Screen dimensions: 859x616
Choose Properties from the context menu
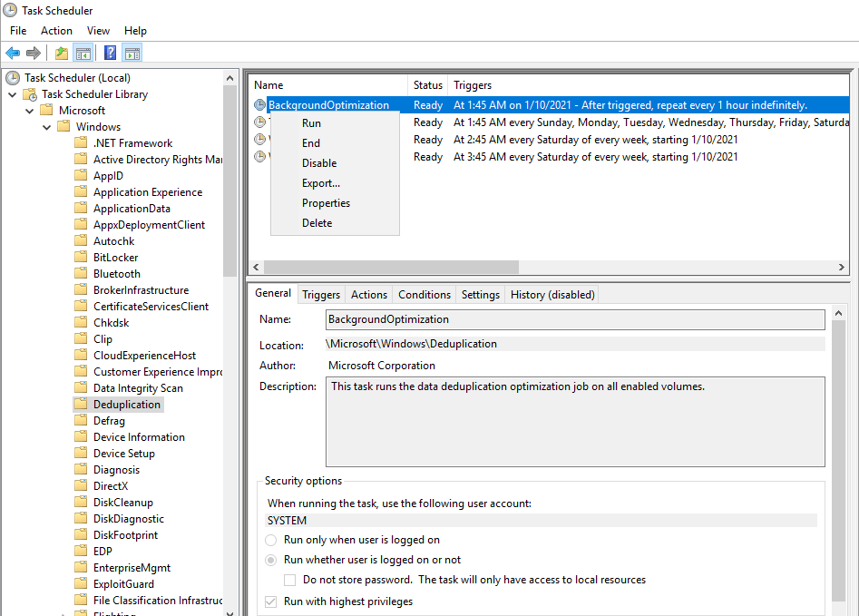(336, 203)
